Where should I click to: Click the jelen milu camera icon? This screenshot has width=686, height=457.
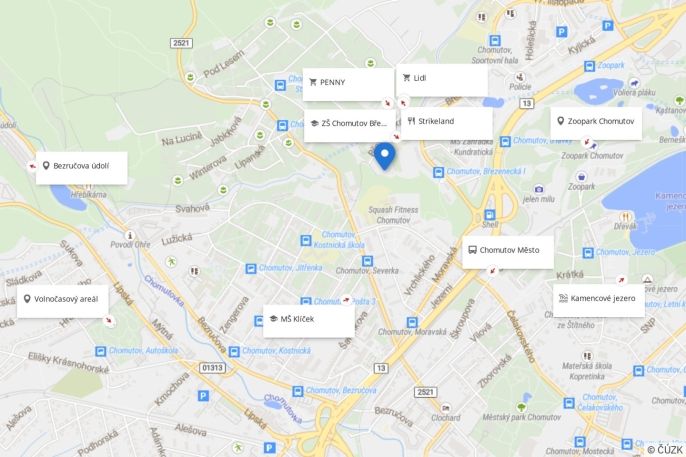[x=539, y=189]
